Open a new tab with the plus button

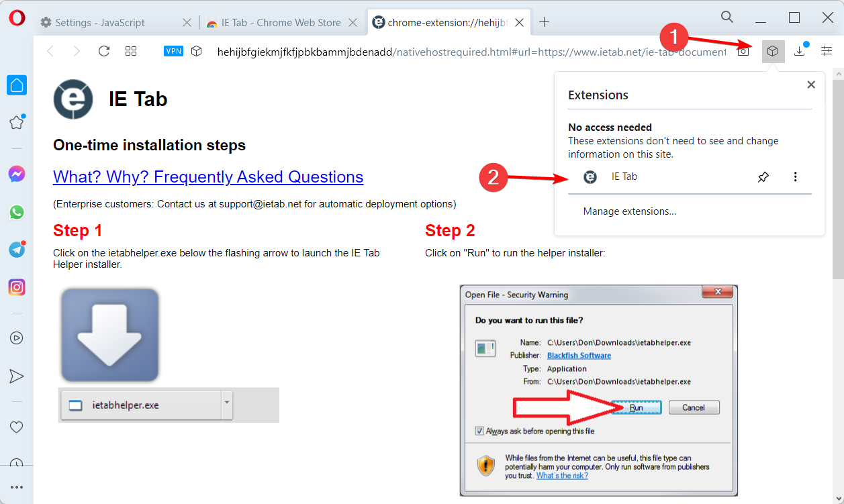545,22
